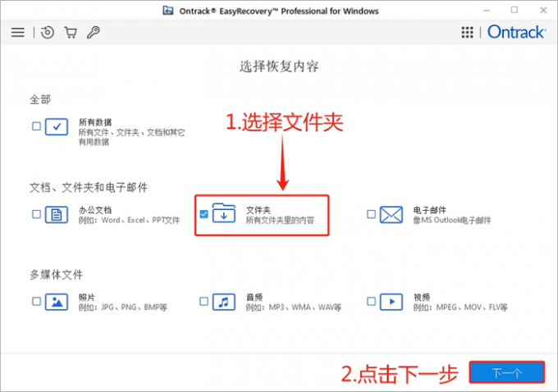558x392 pixels.
Task: Click the text 所有文件夹里的内容
Action: point(280,220)
